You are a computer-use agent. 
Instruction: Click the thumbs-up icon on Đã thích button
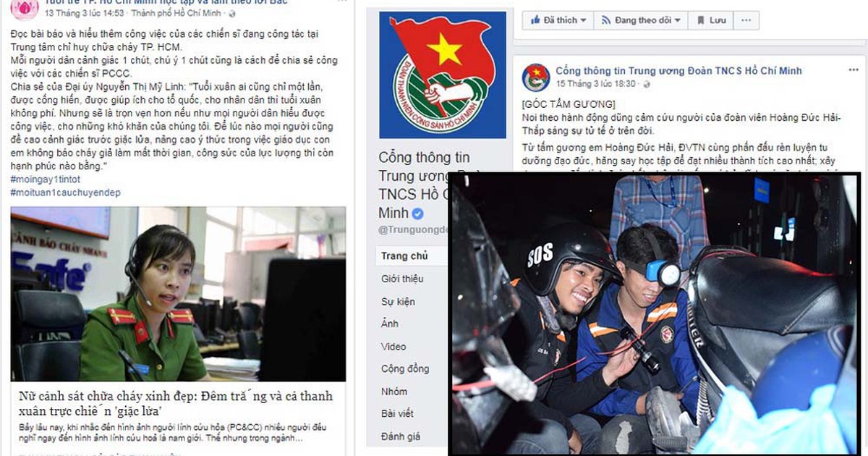tap(536, 20)
